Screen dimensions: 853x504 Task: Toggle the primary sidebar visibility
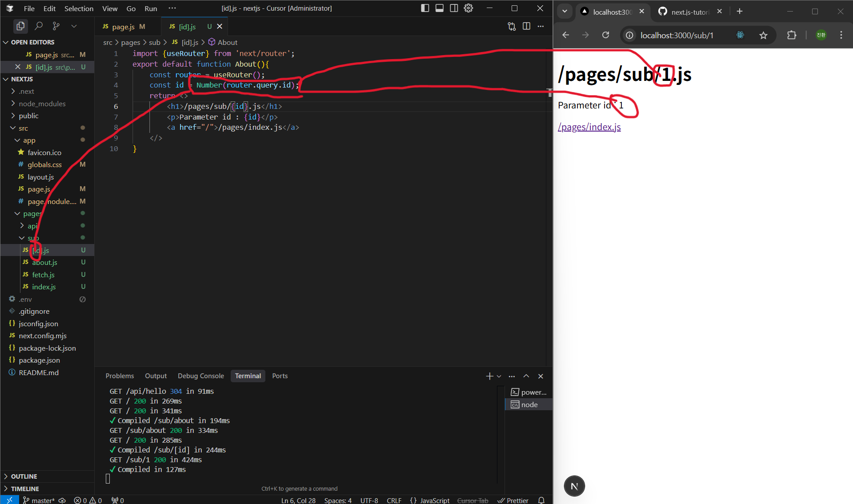click(424, 8)
